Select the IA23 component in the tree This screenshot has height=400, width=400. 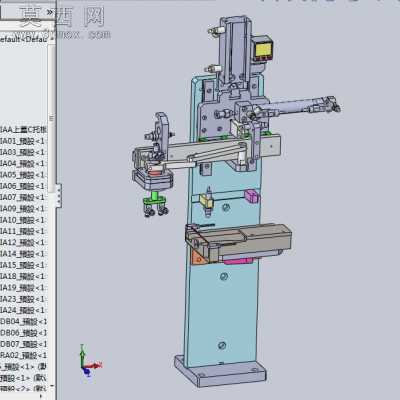(23, 299)
